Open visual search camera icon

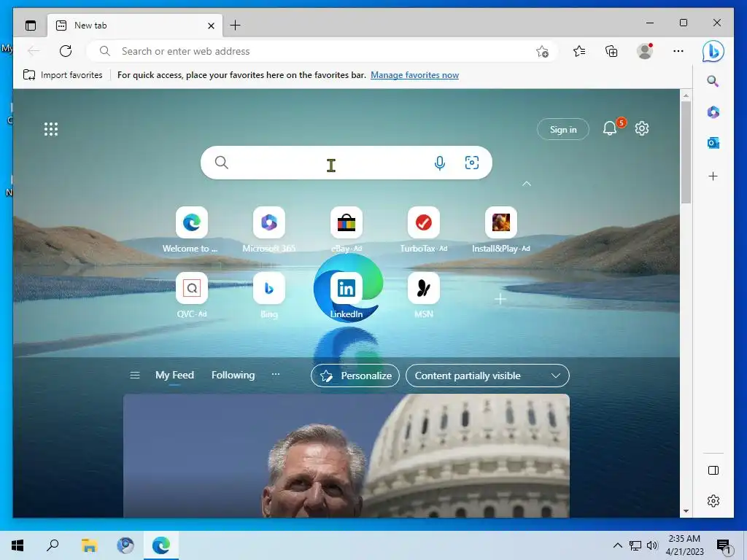472,163
